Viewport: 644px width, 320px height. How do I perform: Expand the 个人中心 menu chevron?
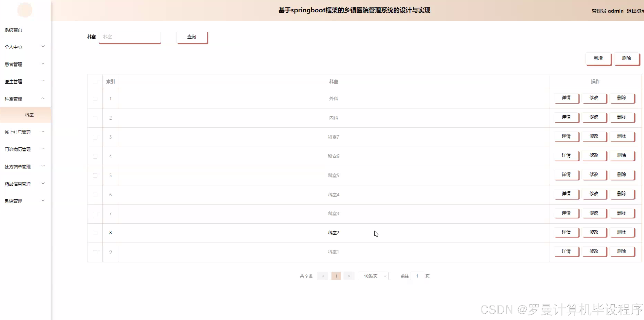(x=43, y=47)
